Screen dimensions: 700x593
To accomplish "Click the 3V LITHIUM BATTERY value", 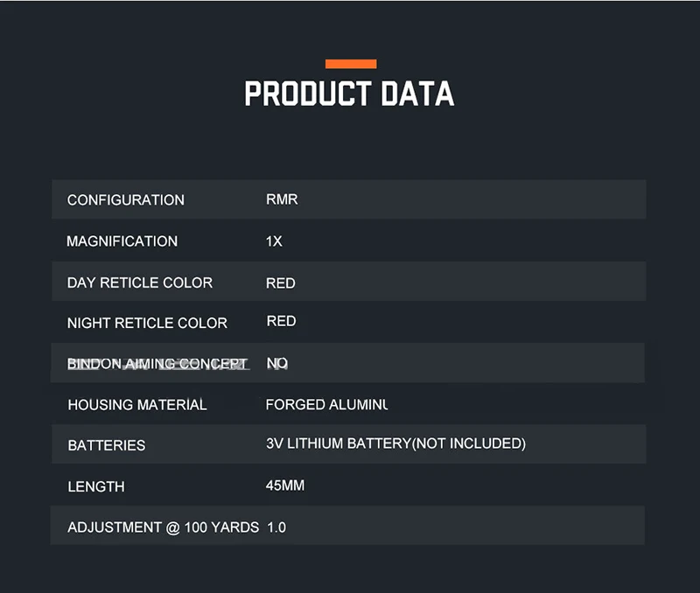I will (396, 443).
